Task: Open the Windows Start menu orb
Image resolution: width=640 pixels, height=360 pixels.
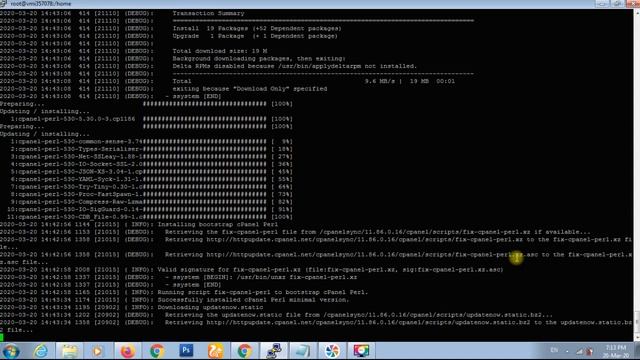Action: coord(11,351)
